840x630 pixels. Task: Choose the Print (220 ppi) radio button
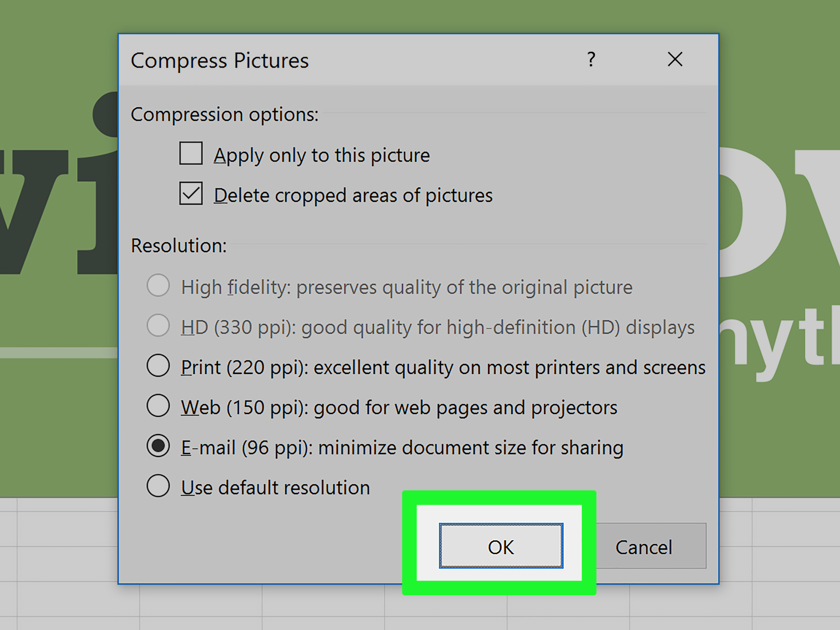(158, 366)
